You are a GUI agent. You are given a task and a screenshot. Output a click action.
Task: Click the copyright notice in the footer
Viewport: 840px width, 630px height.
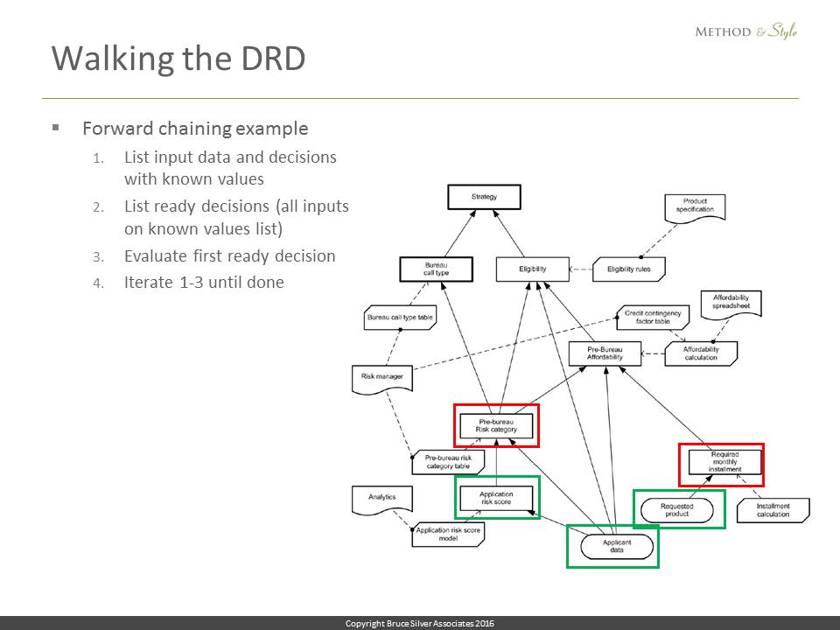420,623
